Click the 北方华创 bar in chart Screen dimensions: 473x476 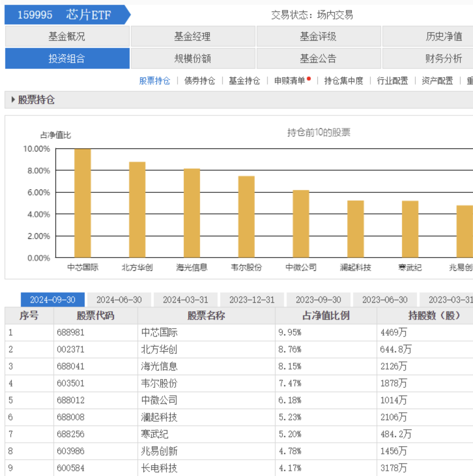137,210
